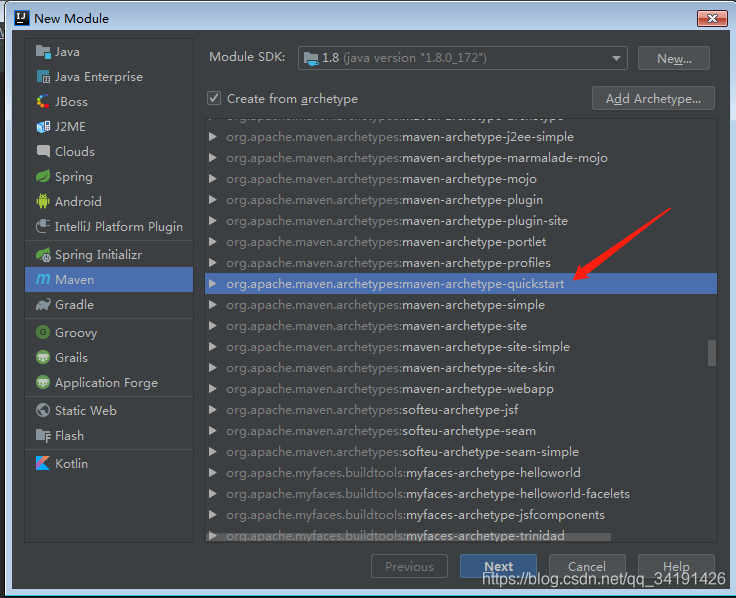Select maven-archetype-portlet row
This screenshot has width=736, height=598.
tap(461, 242)
